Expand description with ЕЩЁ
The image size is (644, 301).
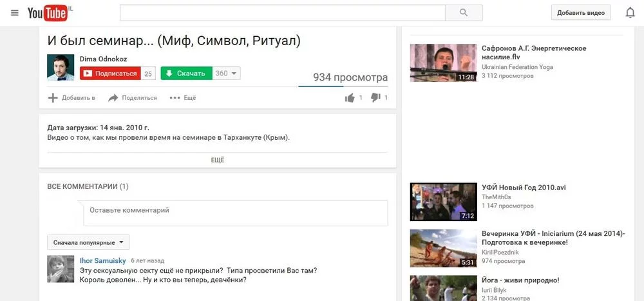217,160
